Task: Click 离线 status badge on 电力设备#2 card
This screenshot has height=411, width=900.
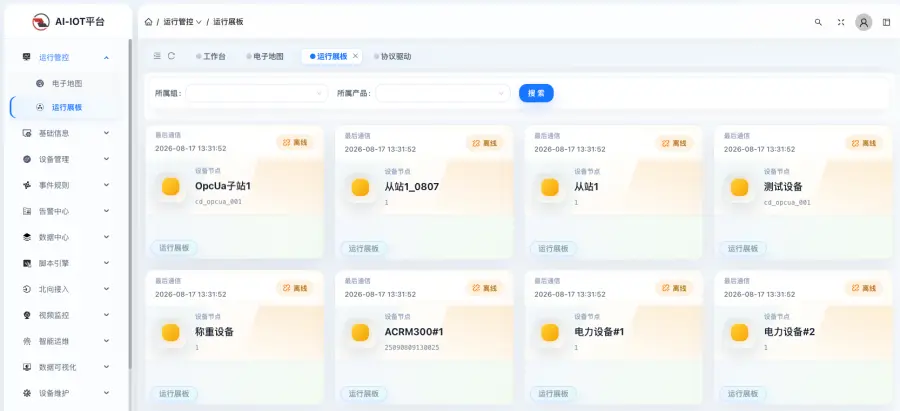Action: 864,288
